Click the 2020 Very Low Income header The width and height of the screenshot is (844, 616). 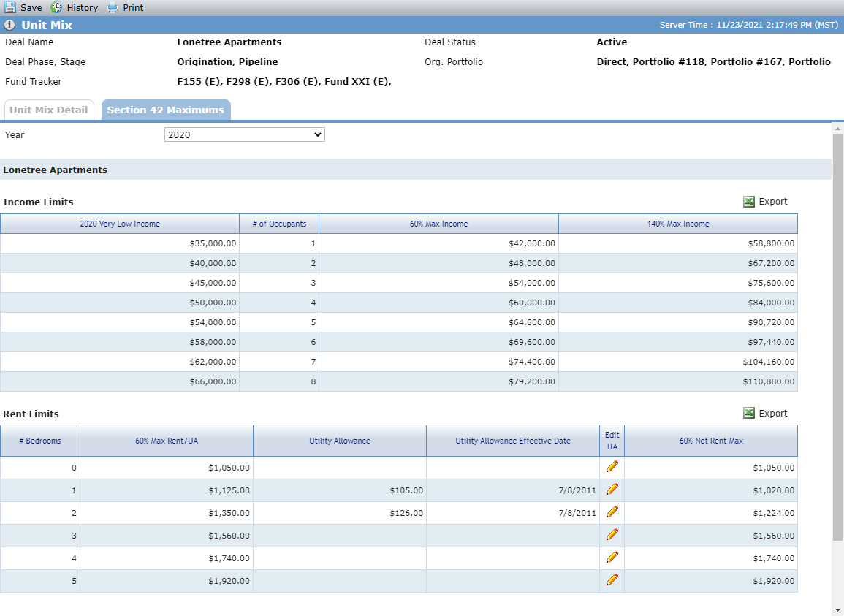[x=120, y=224]
